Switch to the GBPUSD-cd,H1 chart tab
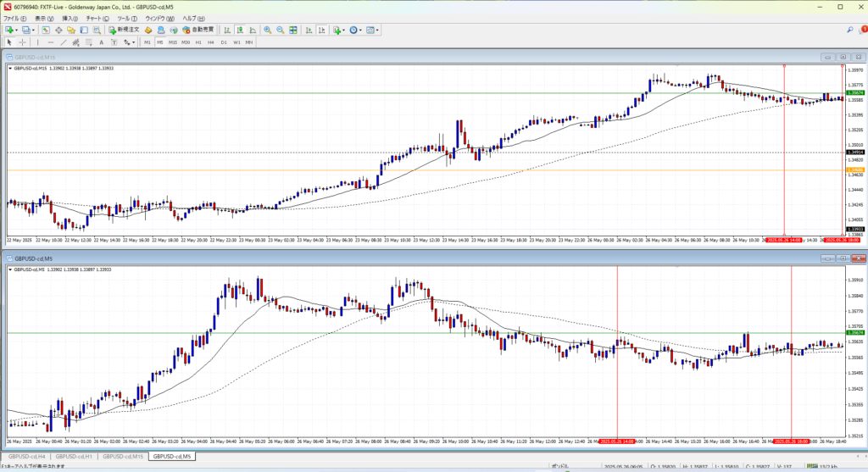The width and height of the screenshot is (868, 472). click(73, 457)
